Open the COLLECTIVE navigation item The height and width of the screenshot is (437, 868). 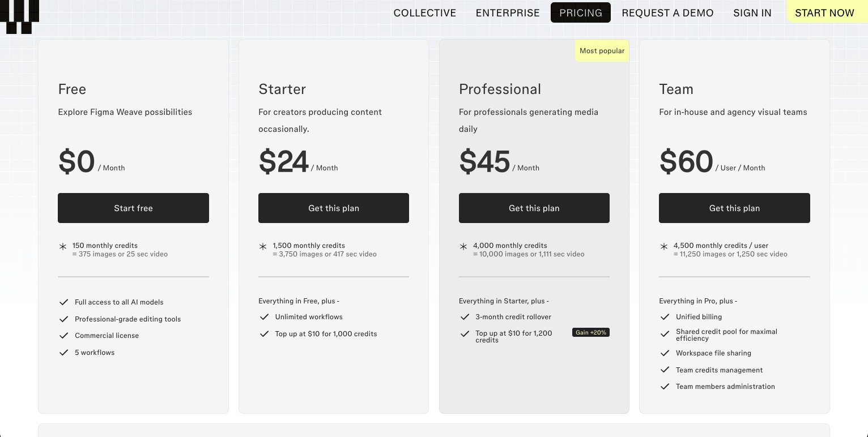click(425, 12)
